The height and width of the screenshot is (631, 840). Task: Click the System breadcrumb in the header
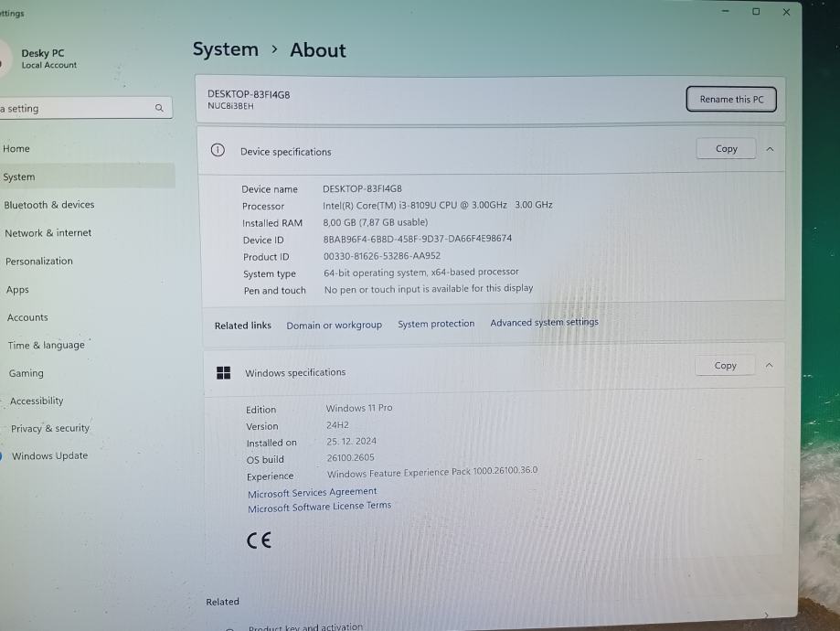click(226, 49)
